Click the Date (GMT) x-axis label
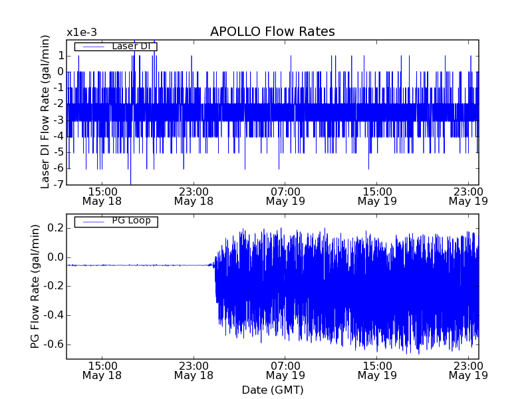 [272, 390]
